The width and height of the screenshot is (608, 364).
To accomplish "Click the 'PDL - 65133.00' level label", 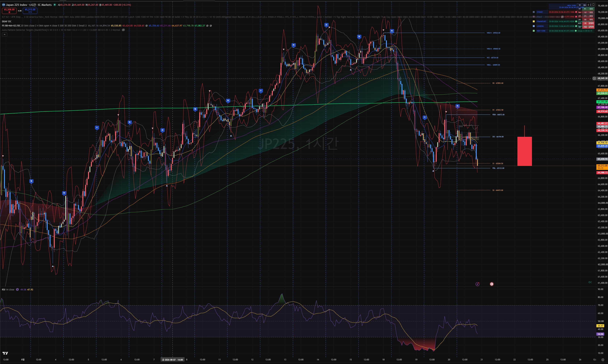I will [498, 168].
